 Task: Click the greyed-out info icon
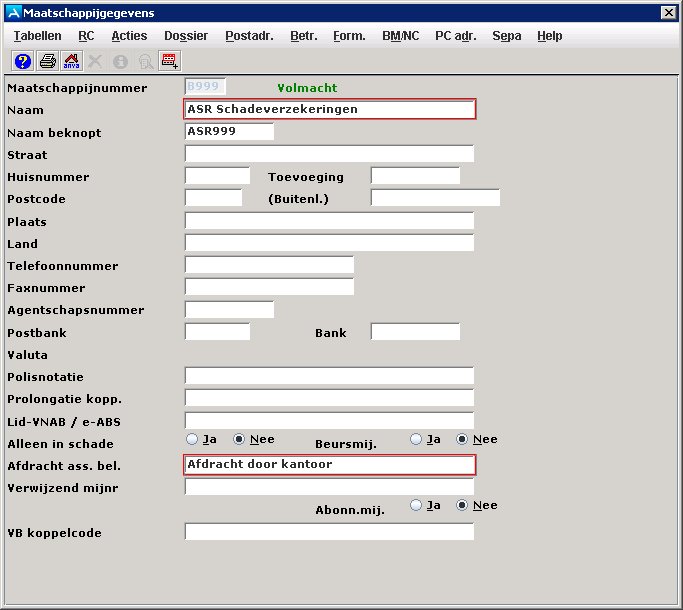pyautogui.click(x=121, y=61)
